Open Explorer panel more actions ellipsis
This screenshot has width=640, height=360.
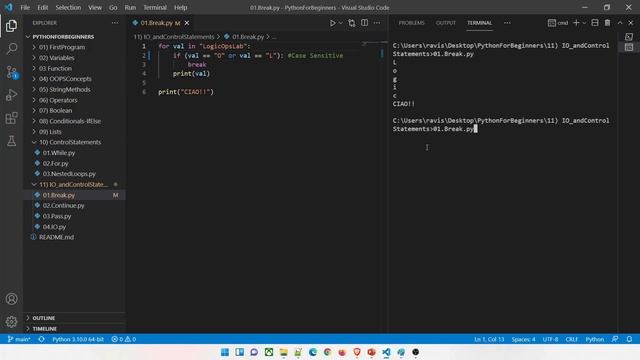(x=115, y=23)
